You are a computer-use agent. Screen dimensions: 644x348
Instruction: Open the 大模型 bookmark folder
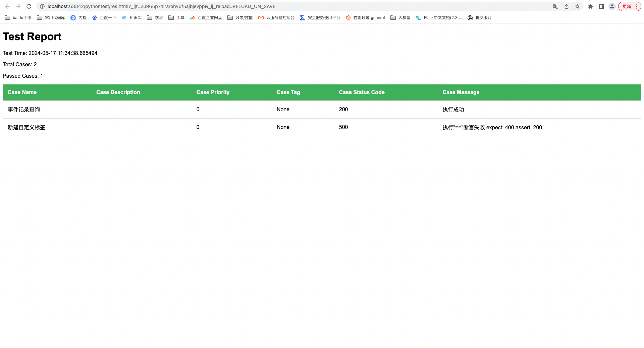[x=400, y=18]
